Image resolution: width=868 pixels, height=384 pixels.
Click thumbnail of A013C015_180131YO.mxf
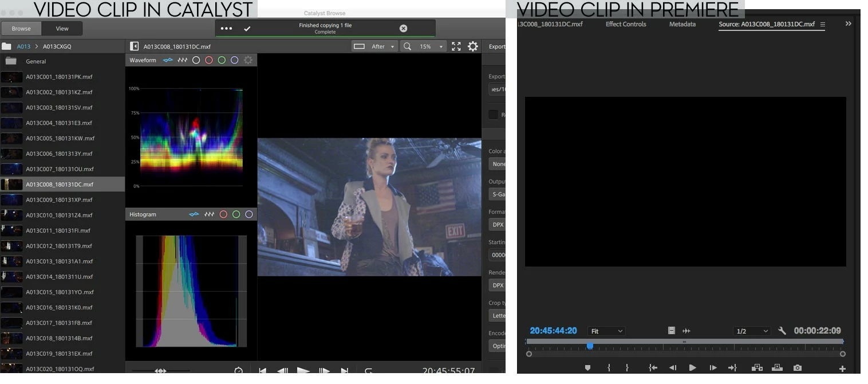[x=12, y=292]
